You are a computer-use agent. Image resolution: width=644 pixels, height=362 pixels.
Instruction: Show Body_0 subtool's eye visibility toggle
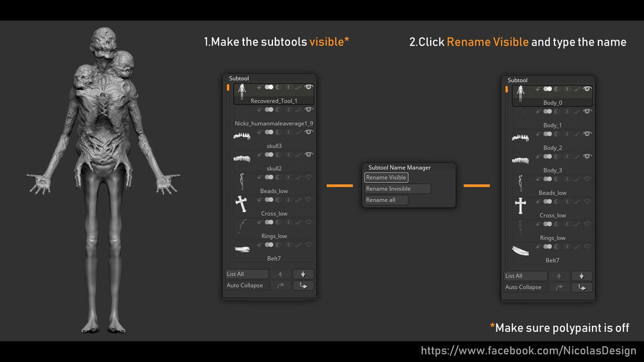tap(587, 89)
